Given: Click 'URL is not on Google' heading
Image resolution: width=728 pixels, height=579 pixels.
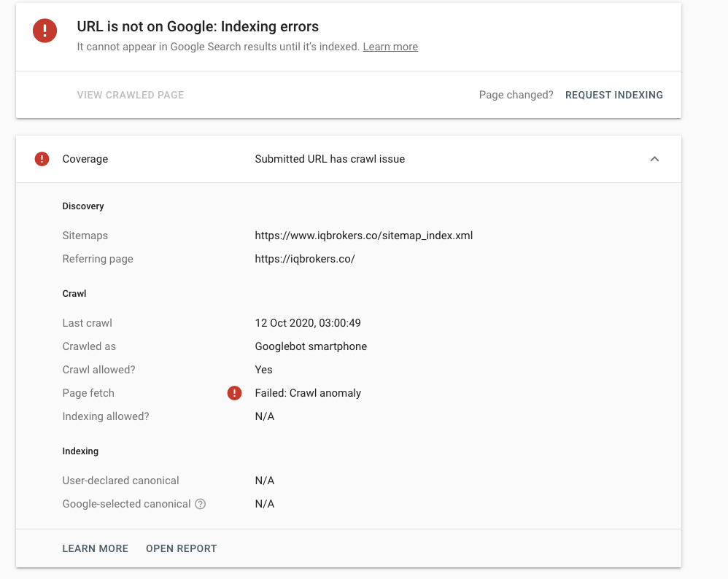Looking at the screenshot, I should (198, 27).
